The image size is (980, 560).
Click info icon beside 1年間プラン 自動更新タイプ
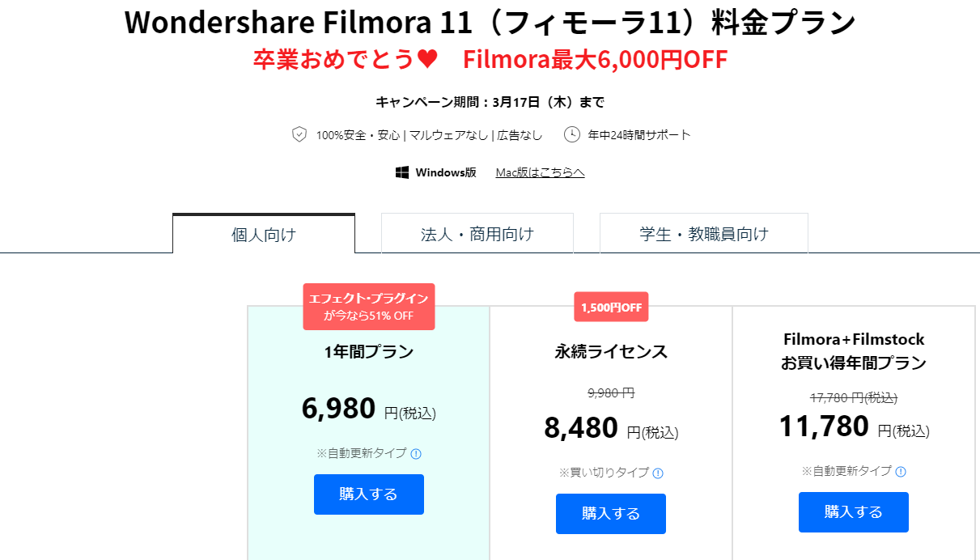[x=415, y=454]
